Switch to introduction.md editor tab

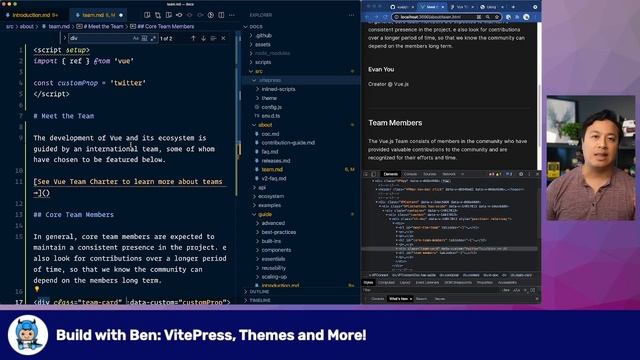(35, 15)
